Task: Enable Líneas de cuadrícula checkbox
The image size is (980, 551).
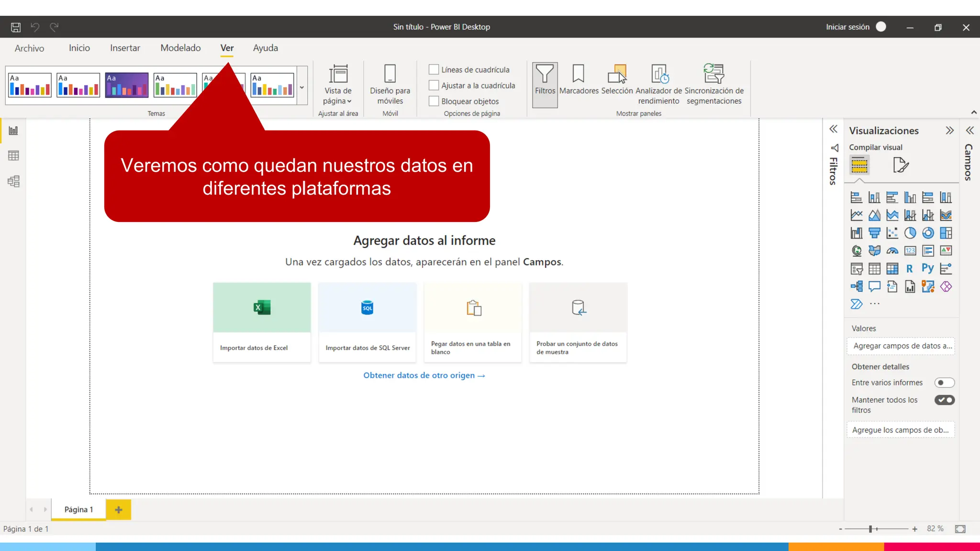Action: point(434,70)
